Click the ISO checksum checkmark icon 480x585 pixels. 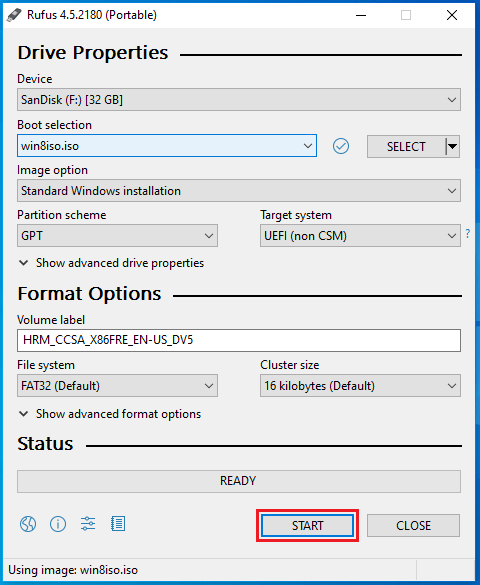coord(341,146)
